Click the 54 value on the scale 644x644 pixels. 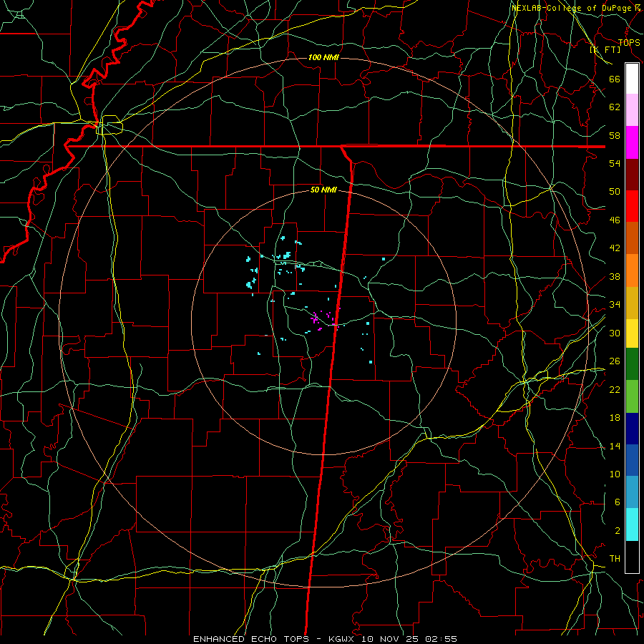pyautogui.click(x=615, y=163)
